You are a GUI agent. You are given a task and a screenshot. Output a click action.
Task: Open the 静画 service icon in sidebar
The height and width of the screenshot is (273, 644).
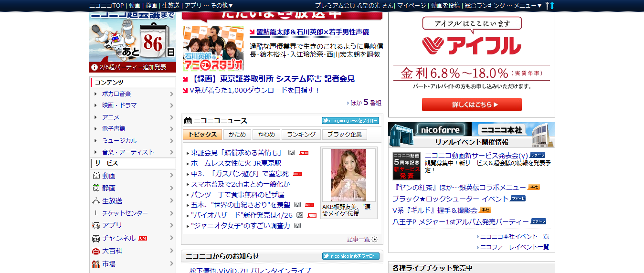(x=95, y=188)
